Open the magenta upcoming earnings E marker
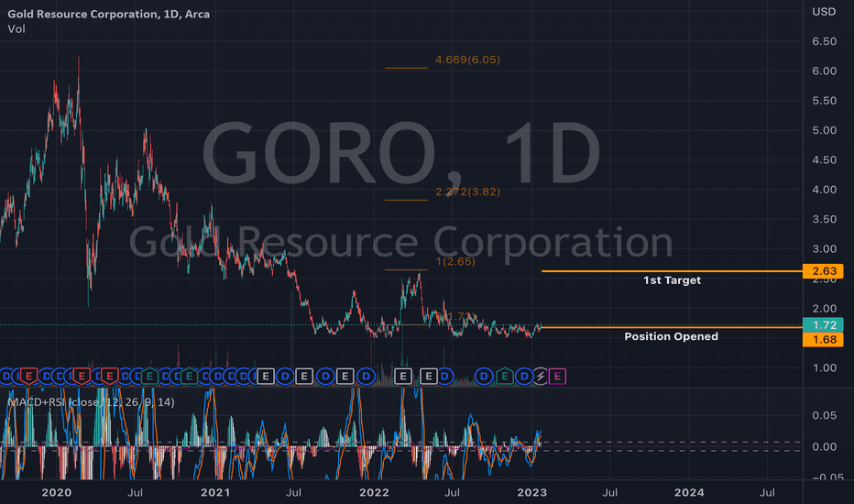The width and height of the screenshot is (854, 504). pos(557,376)
